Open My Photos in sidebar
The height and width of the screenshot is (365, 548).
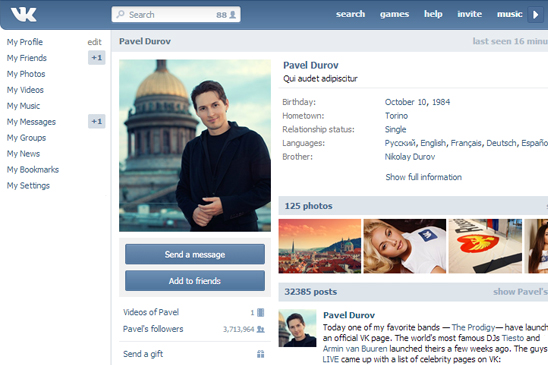[26, 74]
